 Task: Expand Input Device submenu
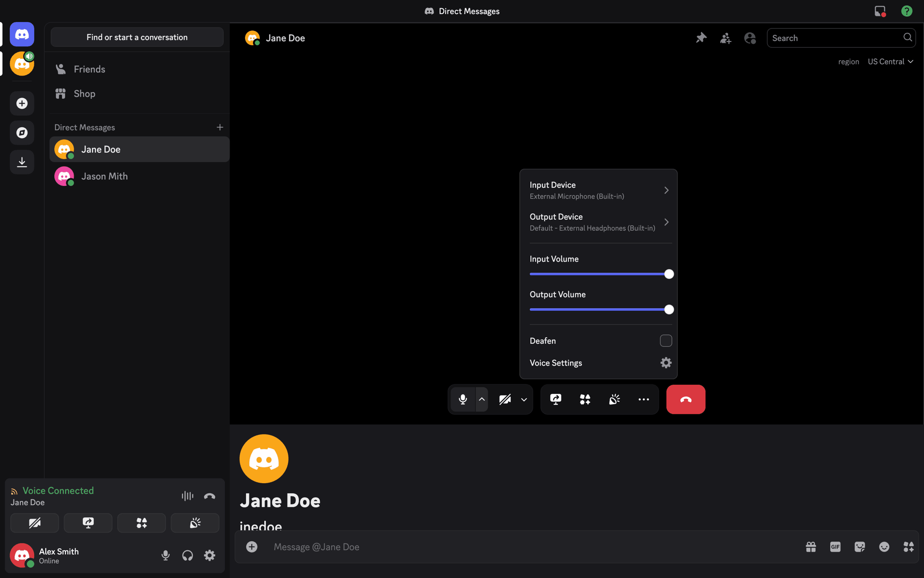click(599, 190)
